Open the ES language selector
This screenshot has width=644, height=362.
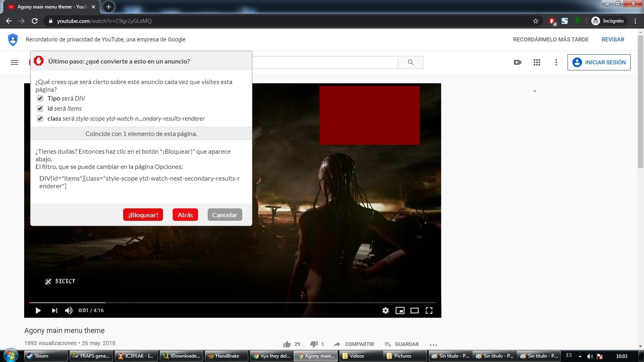tap(569, 356)
